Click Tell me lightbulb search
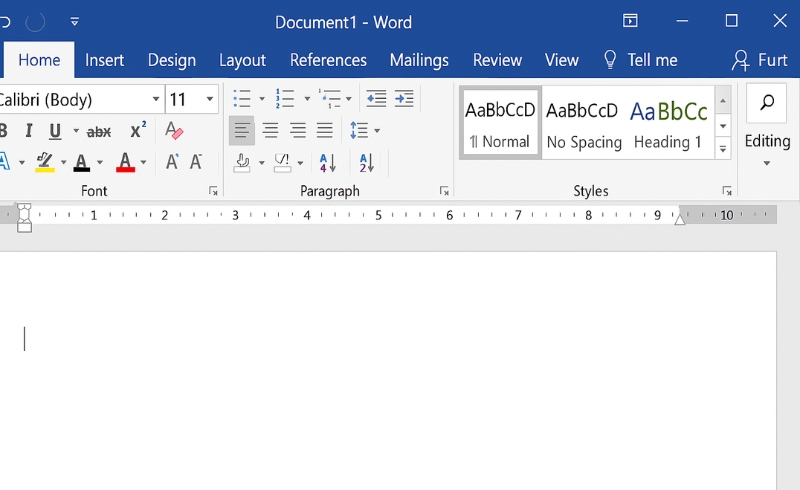 [x=640, y=60]
